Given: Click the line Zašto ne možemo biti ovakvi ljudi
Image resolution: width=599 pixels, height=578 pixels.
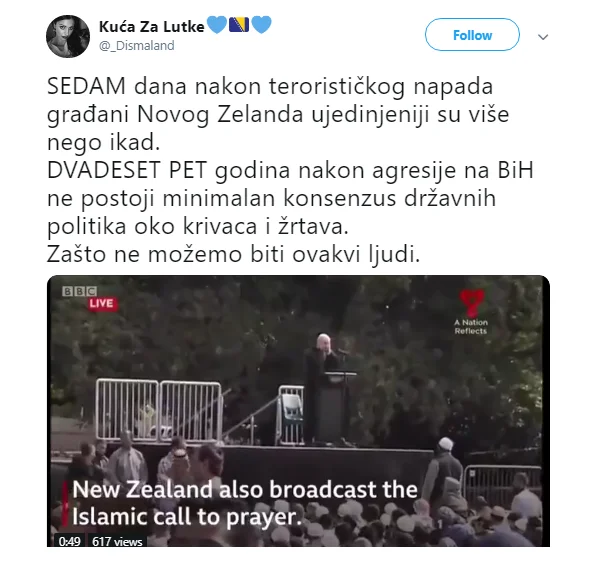Looking at the screenshot, I should (233, 255).
